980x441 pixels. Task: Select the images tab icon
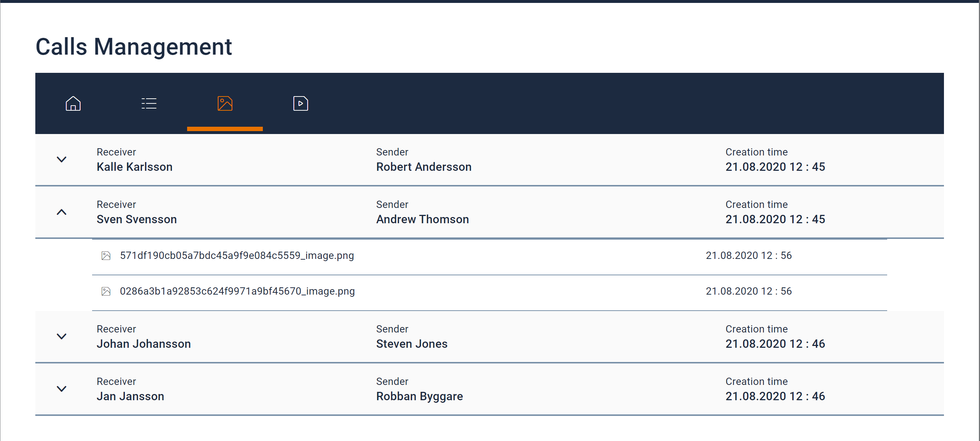click(225, 103)
